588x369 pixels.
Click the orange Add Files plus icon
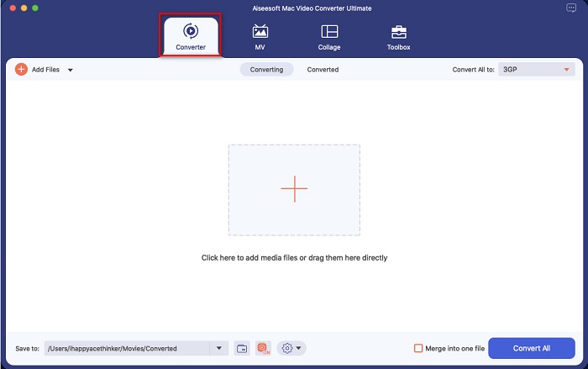click(21, 70)
